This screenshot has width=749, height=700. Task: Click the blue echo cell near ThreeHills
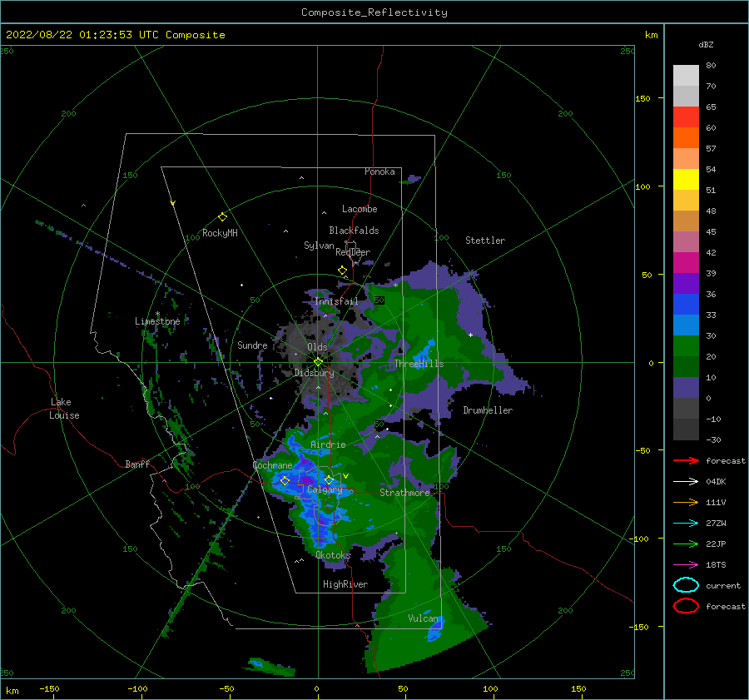[423, 356]
